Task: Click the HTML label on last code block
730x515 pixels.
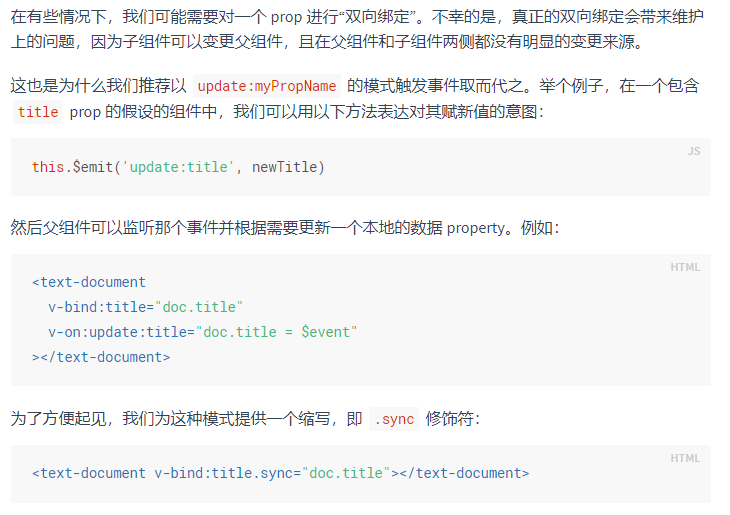Action: [685, 458]
